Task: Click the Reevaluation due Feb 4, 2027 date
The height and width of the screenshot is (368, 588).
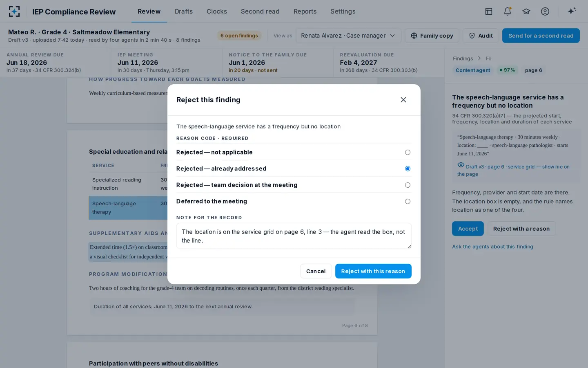Action: 359,63
